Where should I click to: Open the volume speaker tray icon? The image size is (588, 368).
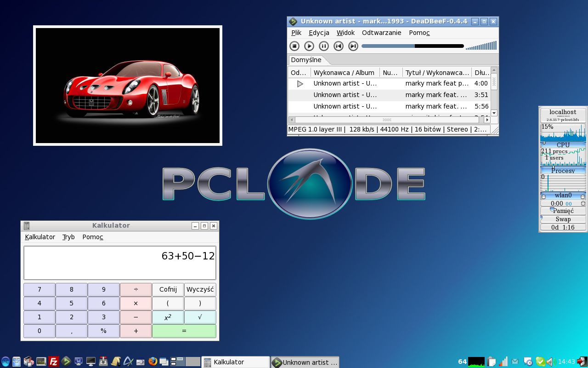pos(551,362)
